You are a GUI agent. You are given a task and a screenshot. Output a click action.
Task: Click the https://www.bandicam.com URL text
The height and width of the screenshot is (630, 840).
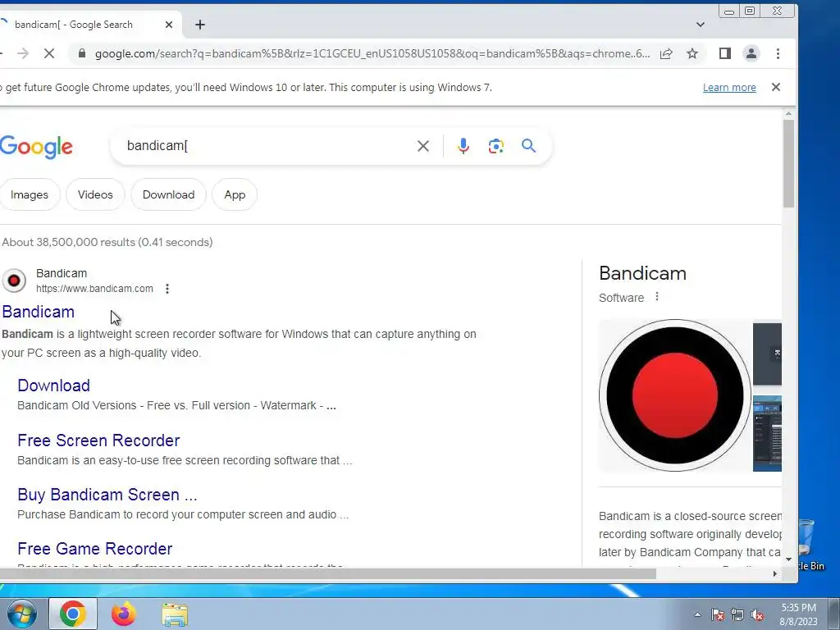[94, 289]
